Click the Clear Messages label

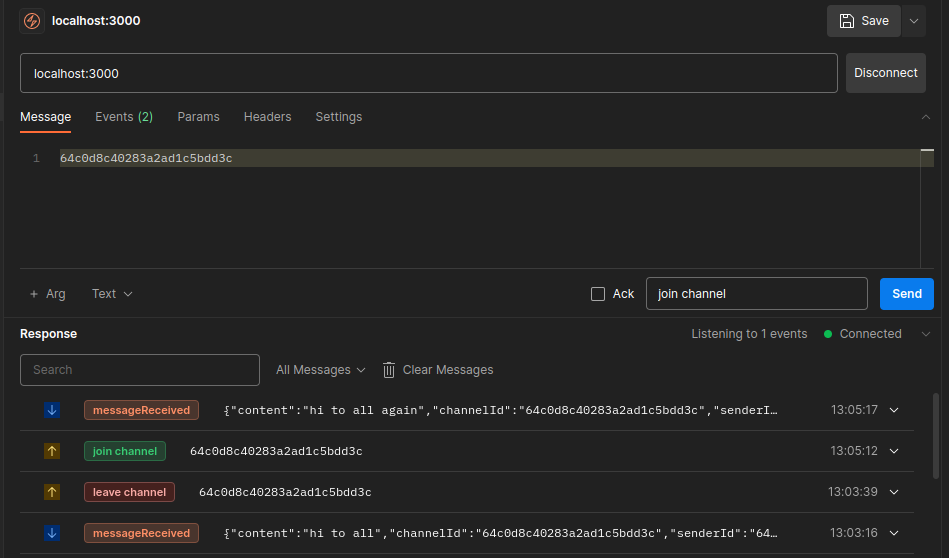click(448, 370)
